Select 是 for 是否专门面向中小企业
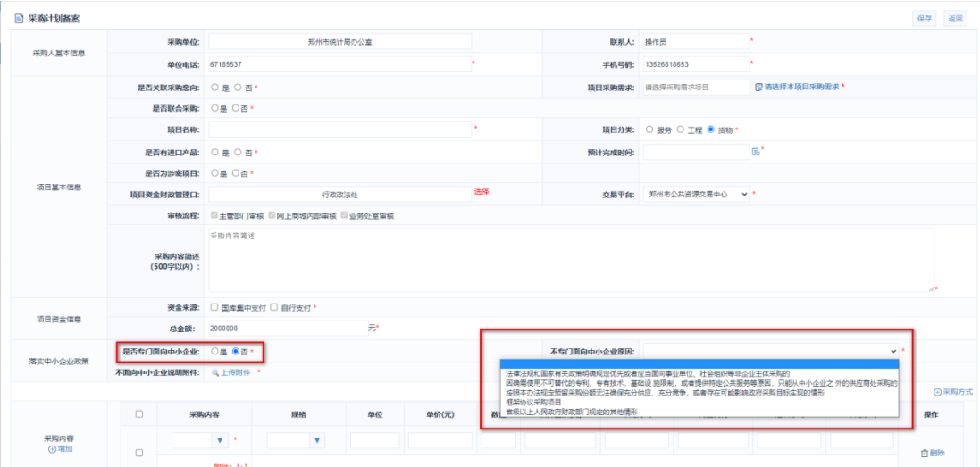 214,352
